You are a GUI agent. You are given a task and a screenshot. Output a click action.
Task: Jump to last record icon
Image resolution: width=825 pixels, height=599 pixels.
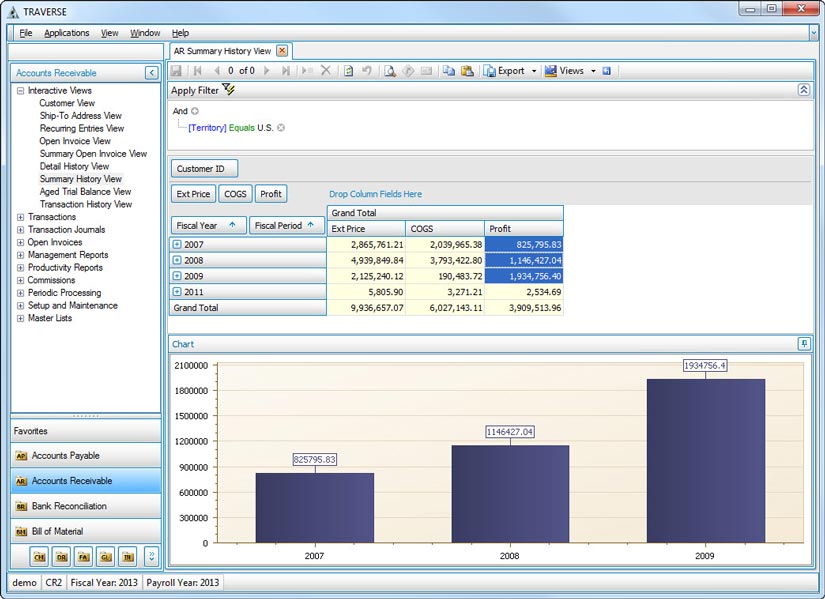285,71
